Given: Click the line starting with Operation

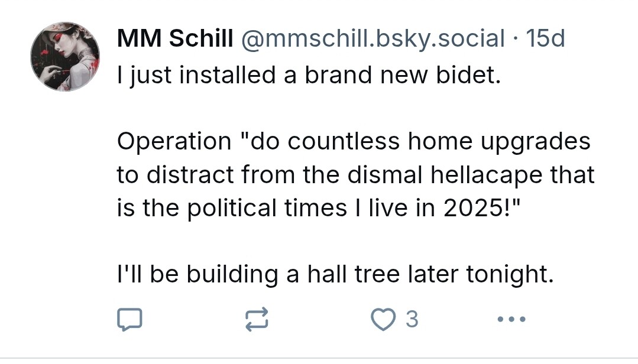Looking at the screenshot, I should pos(354,141).
